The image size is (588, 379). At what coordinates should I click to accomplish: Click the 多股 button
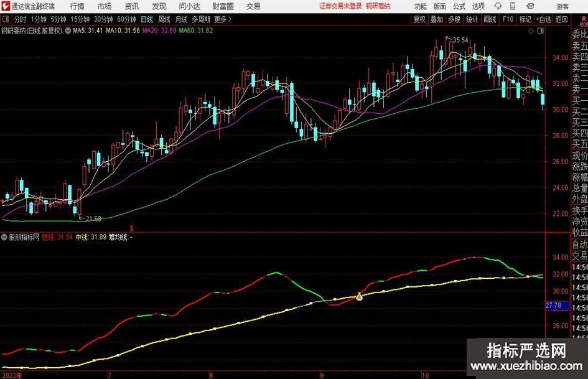(x=454, y=19)
